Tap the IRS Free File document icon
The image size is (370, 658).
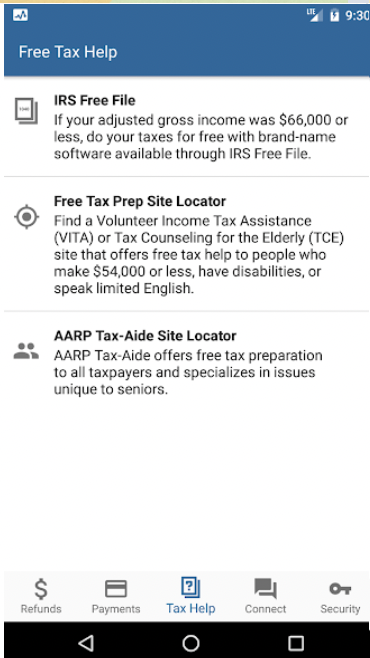point(26,111)
